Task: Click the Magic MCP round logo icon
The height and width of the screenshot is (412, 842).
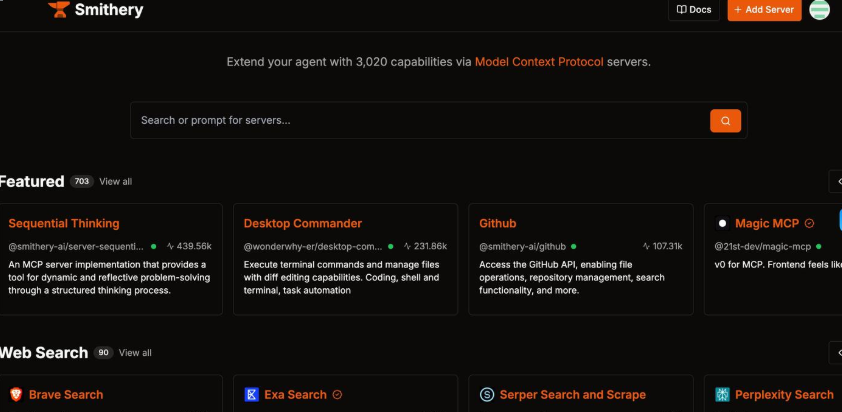Action: click(x=722, y=223)
